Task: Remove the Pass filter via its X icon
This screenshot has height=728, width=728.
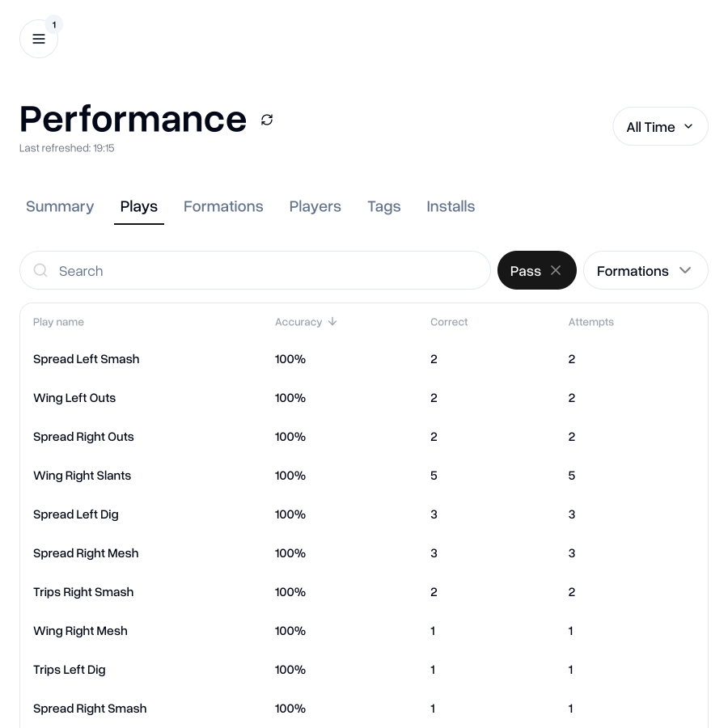Action: coord(556,270)
